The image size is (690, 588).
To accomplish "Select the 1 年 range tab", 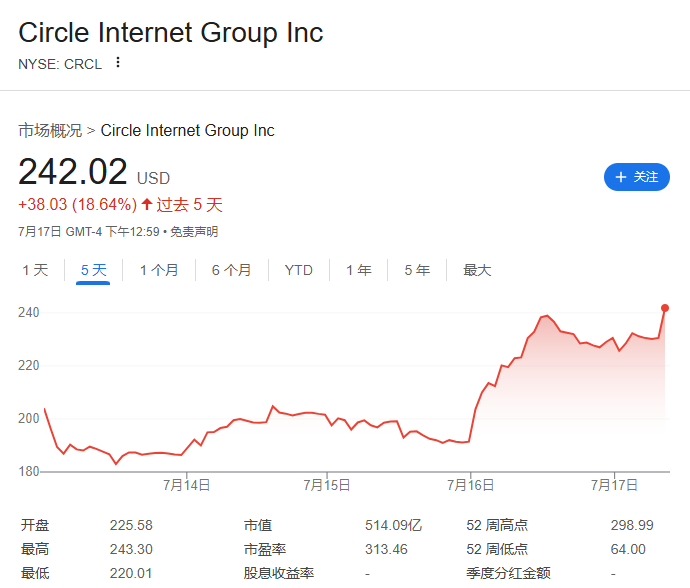I will click(x=359, y=270).
